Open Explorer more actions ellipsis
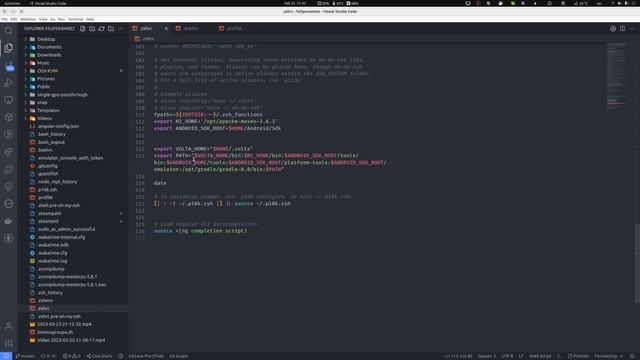The height and width of the screenshot is (360, 640). pyautogui.click(x=120, y=29)
